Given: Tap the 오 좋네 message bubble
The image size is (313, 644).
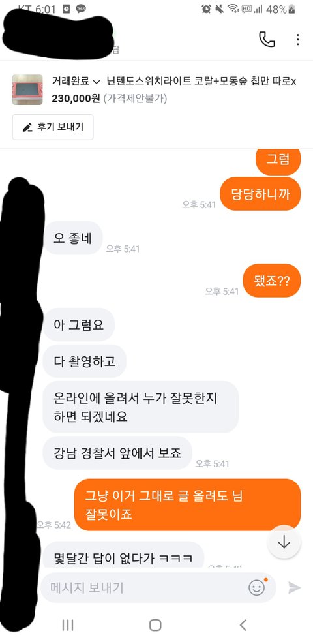Looking at the screenshot, I should 72,238.
